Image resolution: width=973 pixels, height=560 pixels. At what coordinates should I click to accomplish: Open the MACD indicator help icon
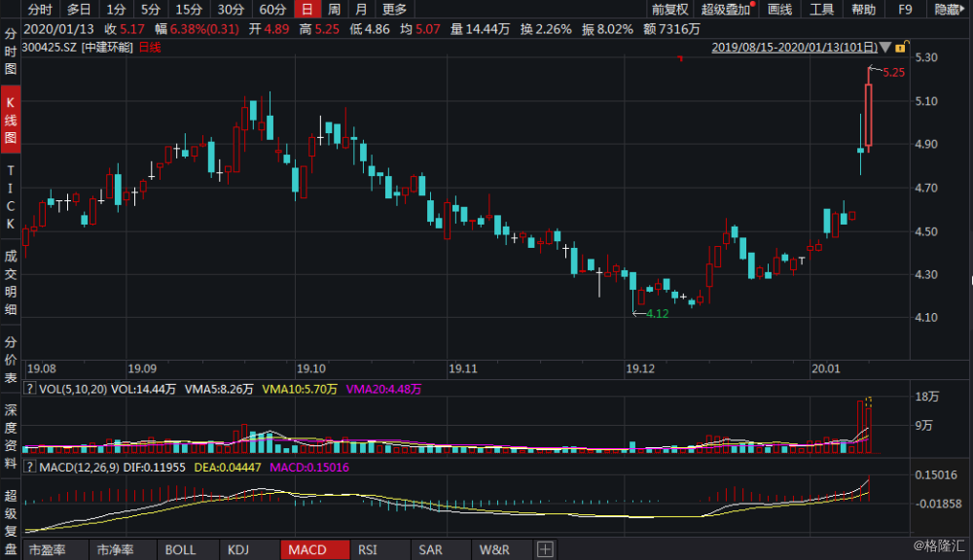[29, 467]
